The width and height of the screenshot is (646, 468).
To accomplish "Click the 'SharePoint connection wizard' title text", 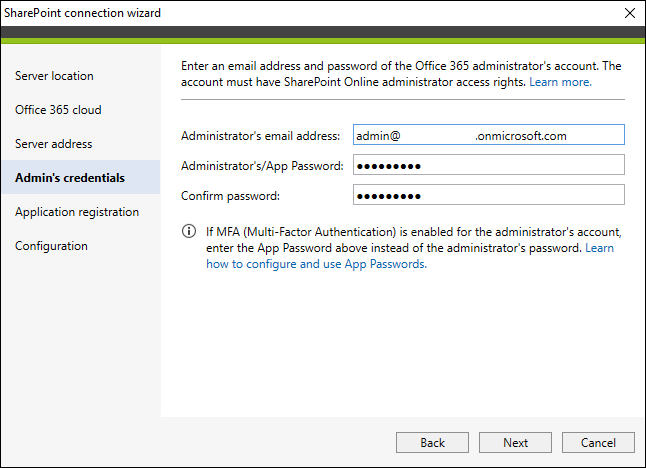I will 82,13.
